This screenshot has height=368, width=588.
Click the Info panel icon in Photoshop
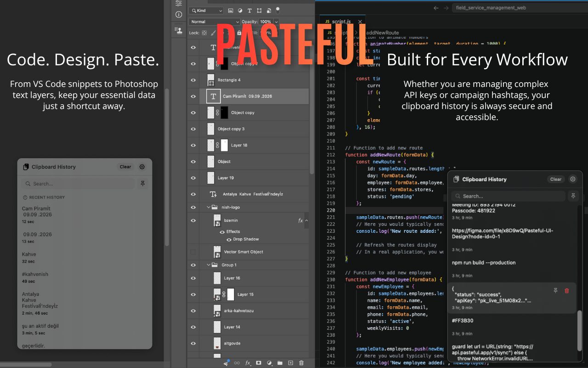click(x=179, y=15)
